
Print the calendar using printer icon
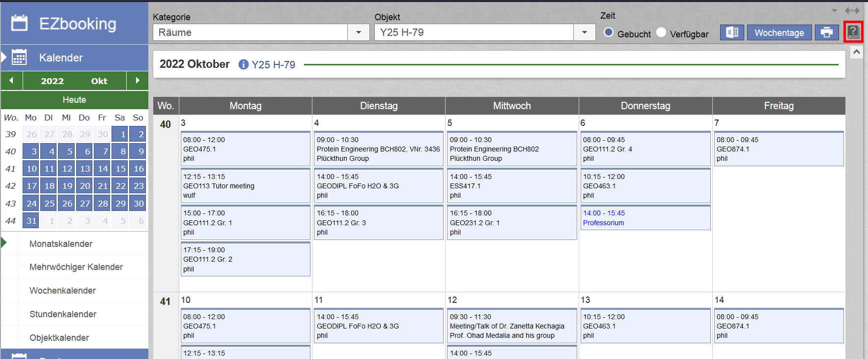coord(827,32)
